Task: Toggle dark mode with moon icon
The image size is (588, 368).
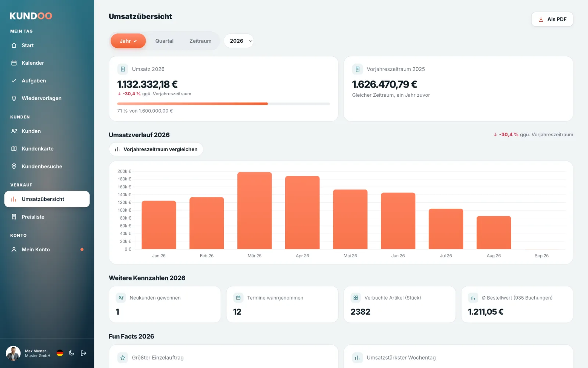Action: click(x=72, y=353)
